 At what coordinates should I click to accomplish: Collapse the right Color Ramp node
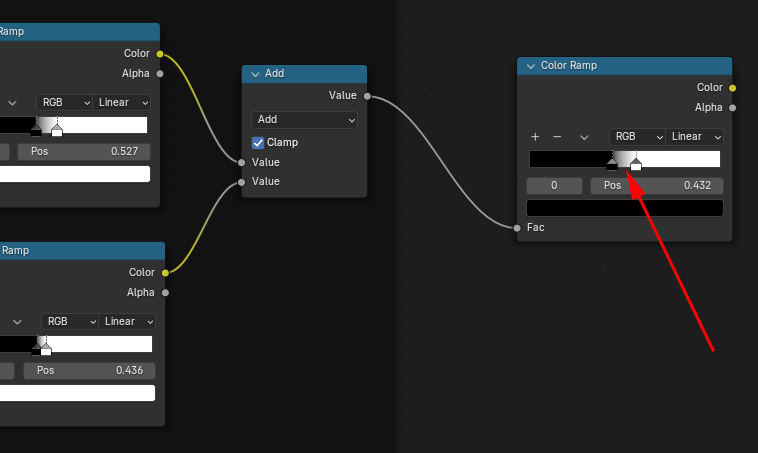point(531,66)
